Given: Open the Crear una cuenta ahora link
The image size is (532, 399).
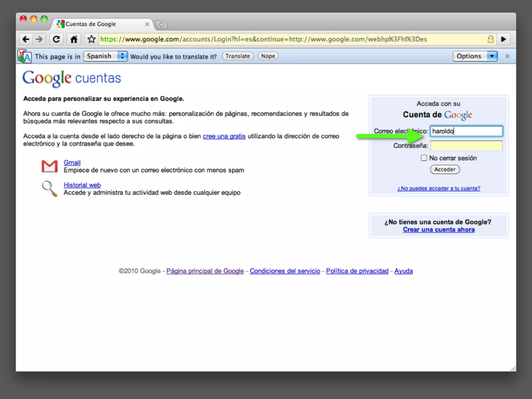Looking at the screenshot, I should (x=439, y=230).
